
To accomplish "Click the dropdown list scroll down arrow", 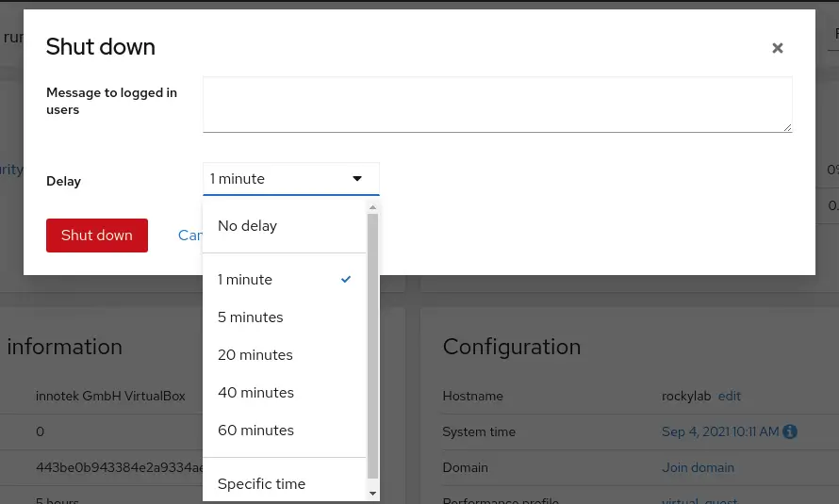I will coord(373,494).
